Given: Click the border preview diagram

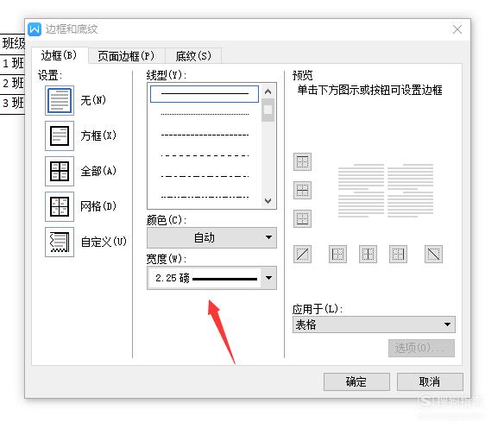Looking at the screenshot, I should [386, 191].
